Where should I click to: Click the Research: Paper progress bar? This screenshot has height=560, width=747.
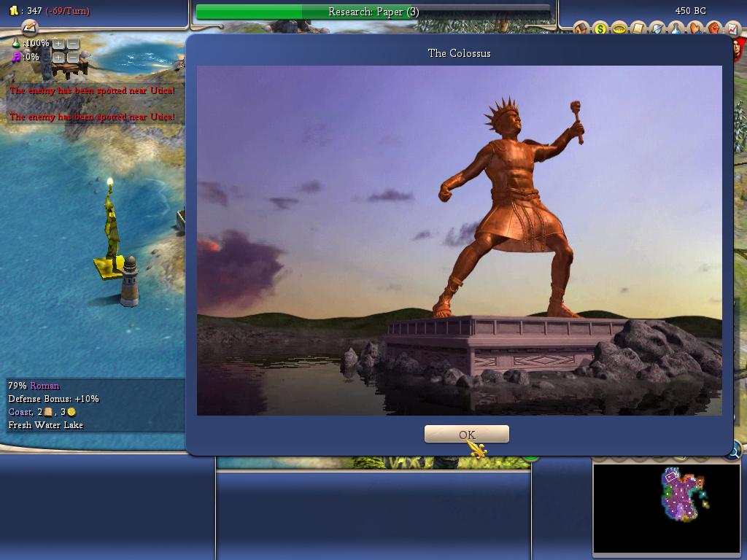[373, 12]
